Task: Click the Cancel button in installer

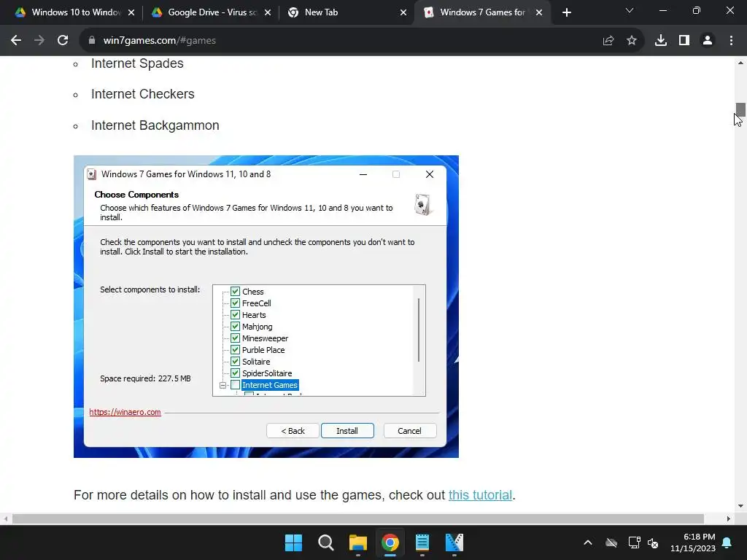Action: tap(410, 430)
